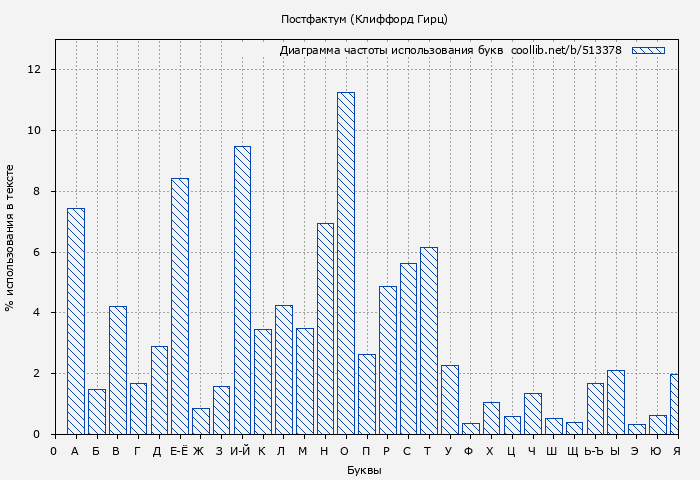Click the hatched blue legend swatch
Viewport: 700px width, 480px height.
(x=648, y=50)
